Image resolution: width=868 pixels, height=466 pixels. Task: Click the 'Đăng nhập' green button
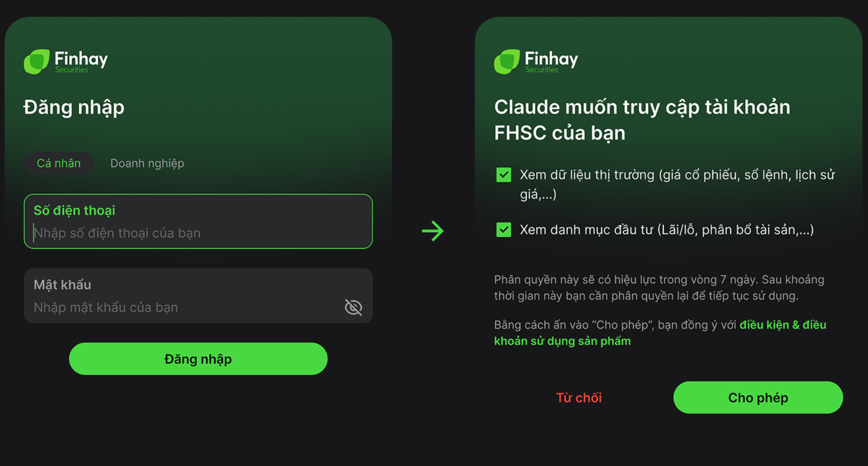[198, 359]
